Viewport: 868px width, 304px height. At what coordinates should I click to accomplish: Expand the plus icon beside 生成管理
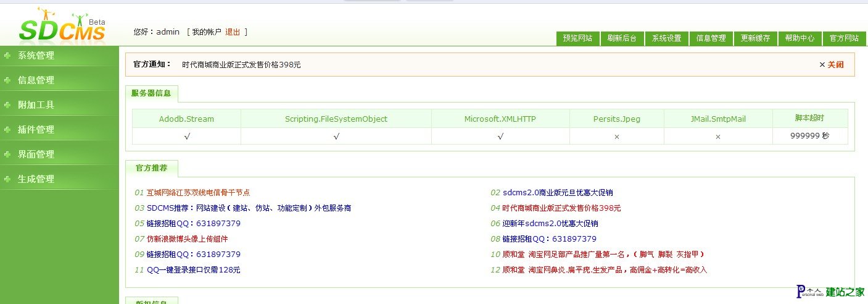click(x=7, y=179)
